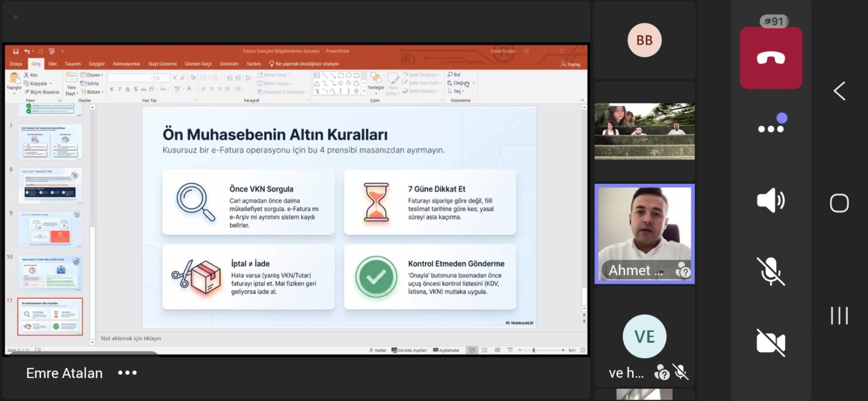Click the Save icon in PowerPoint
The width and height of the screenshot is (868, 401).
[x=16, y=51]
